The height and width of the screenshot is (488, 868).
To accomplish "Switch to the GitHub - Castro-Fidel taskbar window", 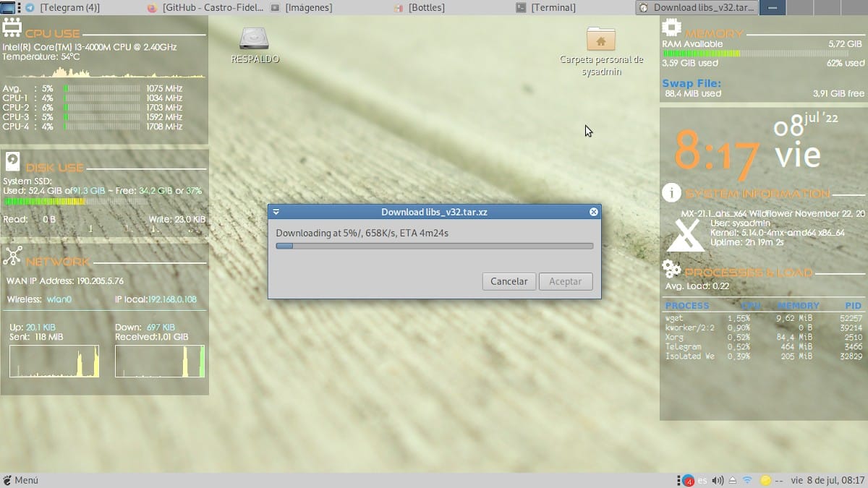I will 204,7.
